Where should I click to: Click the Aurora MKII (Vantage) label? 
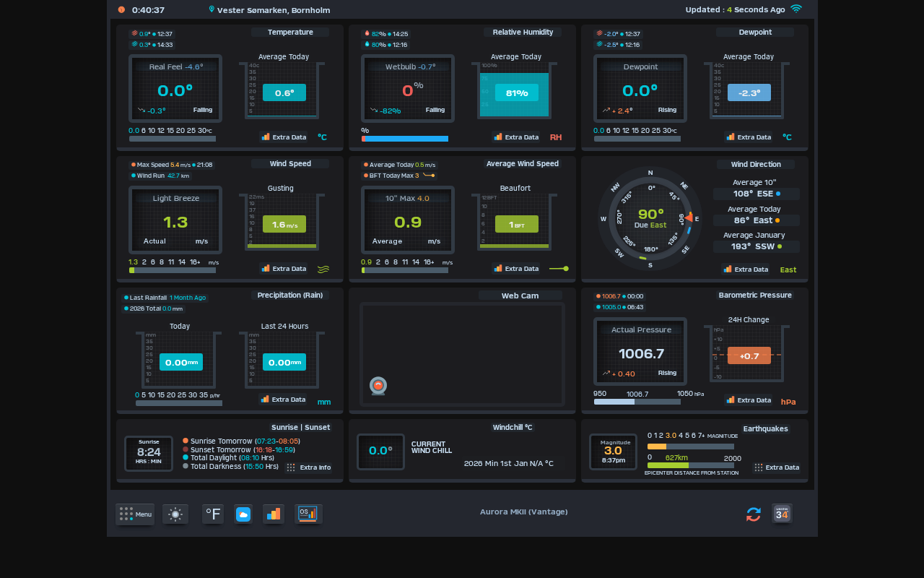(524, 512)
